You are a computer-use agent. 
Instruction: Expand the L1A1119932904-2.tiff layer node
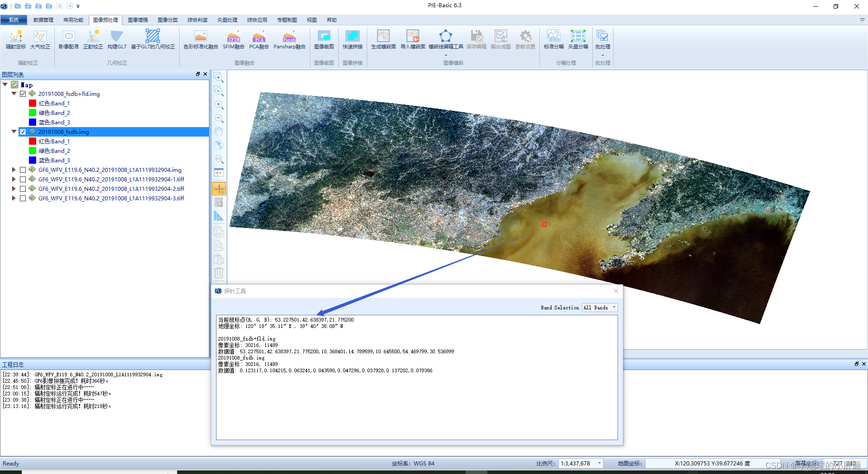tap(14, 189)
